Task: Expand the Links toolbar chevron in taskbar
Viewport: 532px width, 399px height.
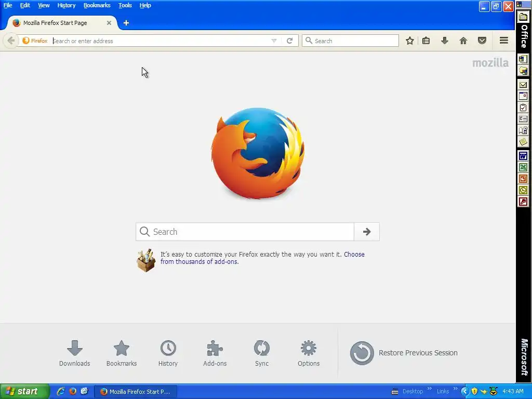Action: point(455,389)
